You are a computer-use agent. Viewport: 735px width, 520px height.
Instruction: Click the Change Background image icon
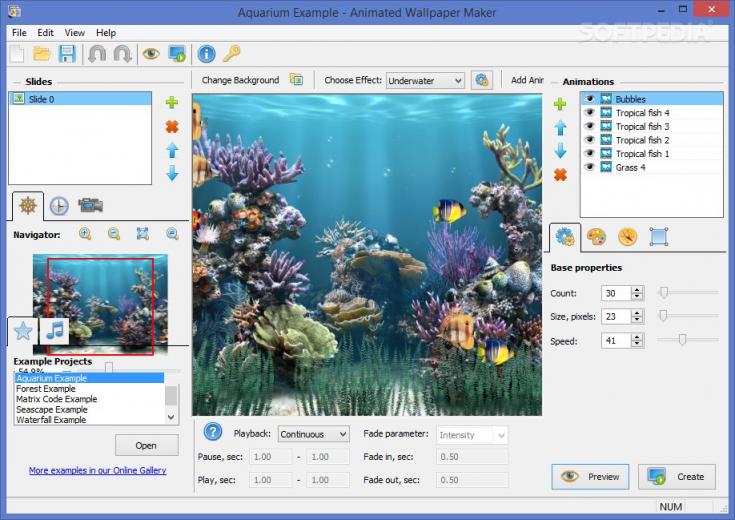pyautogui.click(x=296, y=80)
